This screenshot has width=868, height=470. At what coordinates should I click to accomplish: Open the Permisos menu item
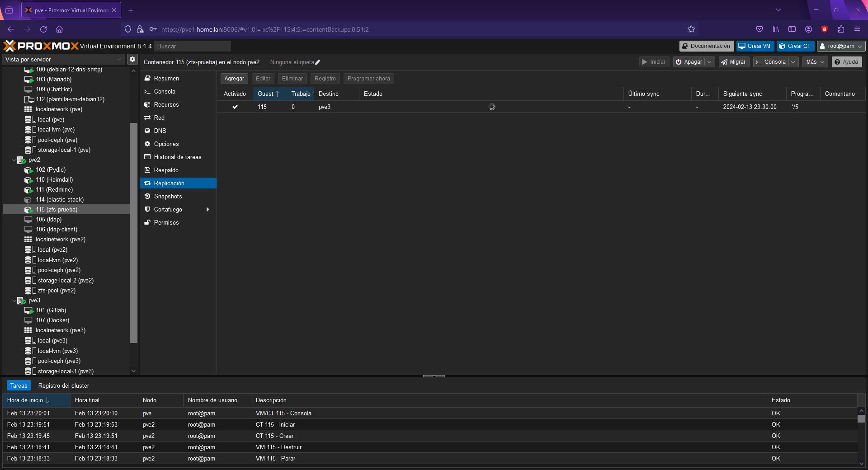click(x=178, y=223)
